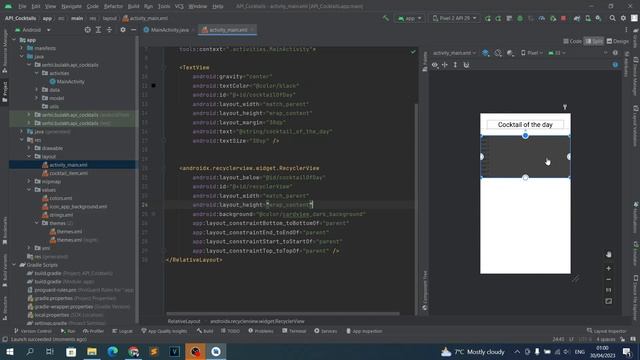This screenshot has width=640, height=360.
Task: Click Expand All icon in Project panel
Action: tap(98, 30)
